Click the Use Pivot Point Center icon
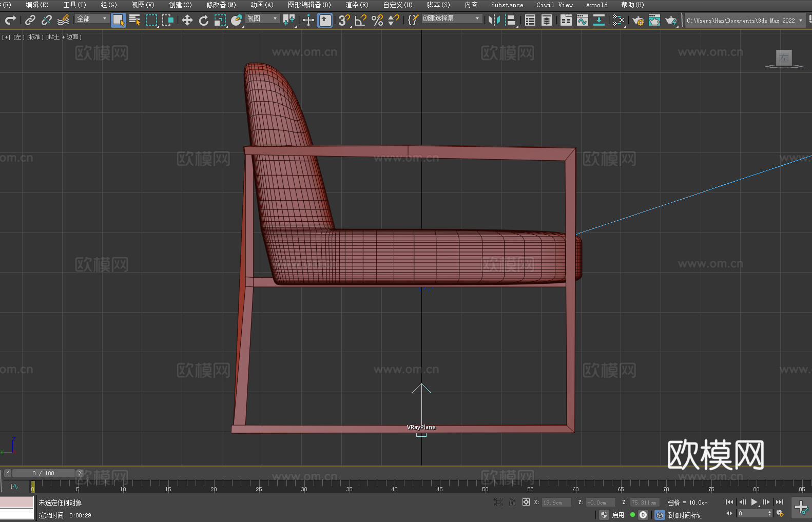Image resolution: width=812 pixels, height=522 pixels. pyautogui.click(x=289, y=20)
